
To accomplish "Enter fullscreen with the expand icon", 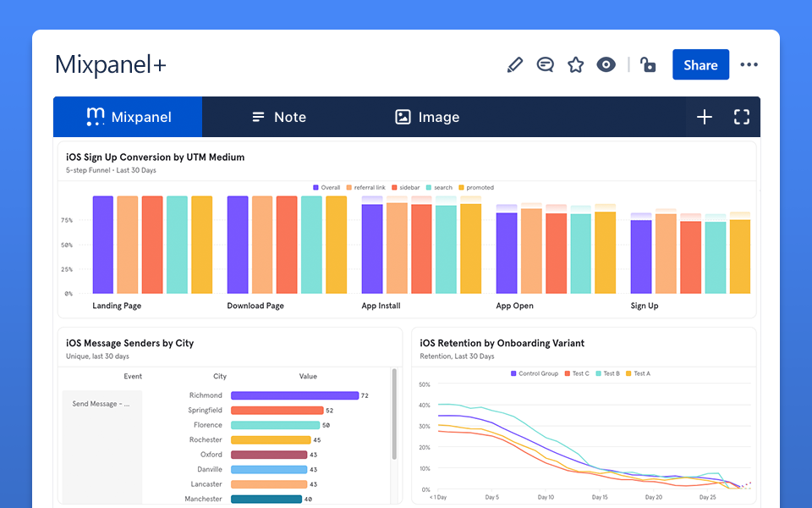I will click(x=742, y=117).
